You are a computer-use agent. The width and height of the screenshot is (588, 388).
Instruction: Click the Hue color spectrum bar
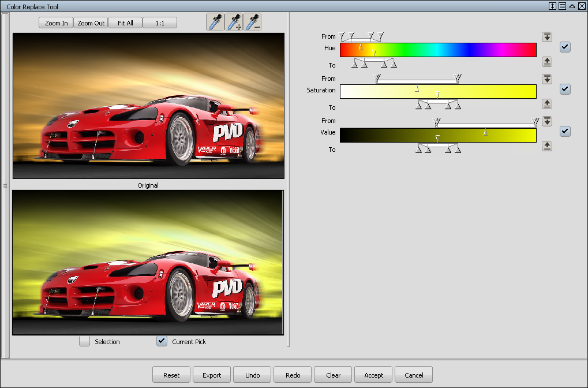[438, 50]
